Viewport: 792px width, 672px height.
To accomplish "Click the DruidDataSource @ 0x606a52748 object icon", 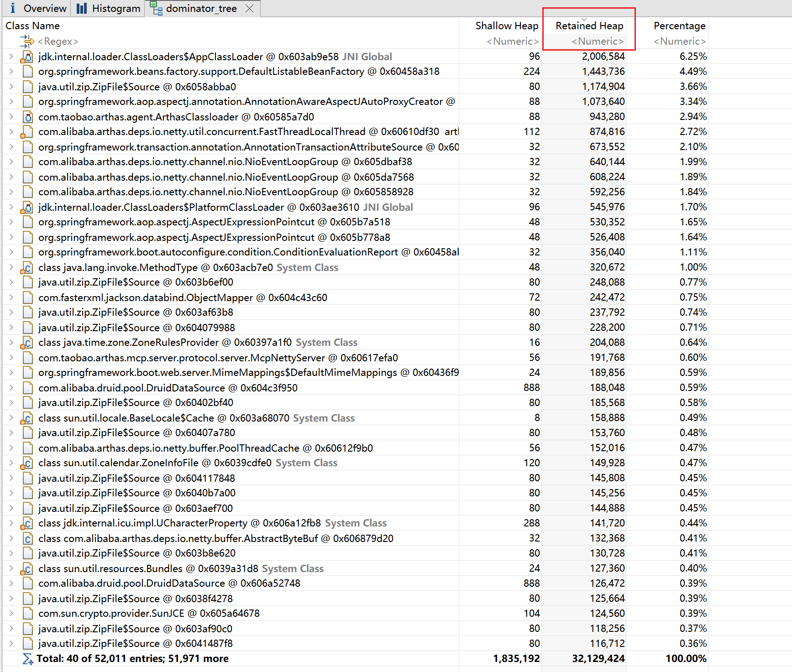I will pos(27,583).
